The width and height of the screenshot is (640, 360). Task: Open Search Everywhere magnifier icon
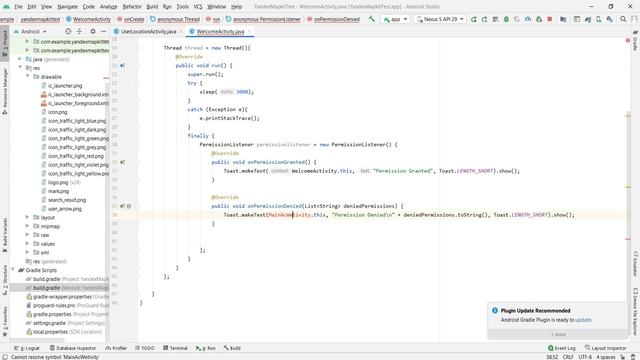click(623, 19)
